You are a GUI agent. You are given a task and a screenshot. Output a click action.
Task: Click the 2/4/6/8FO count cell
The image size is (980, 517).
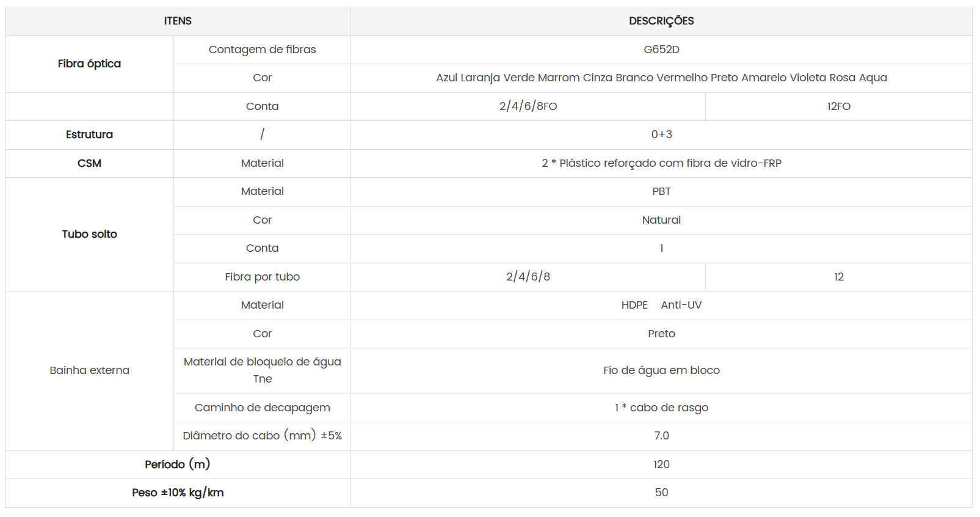tap(528, 107)
